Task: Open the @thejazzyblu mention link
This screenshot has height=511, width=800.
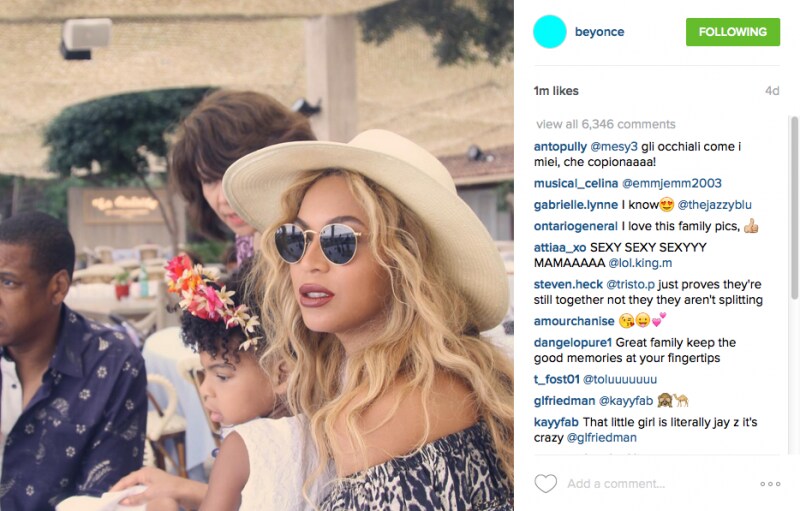Action: pyautogui.click(x=714, y=205)
